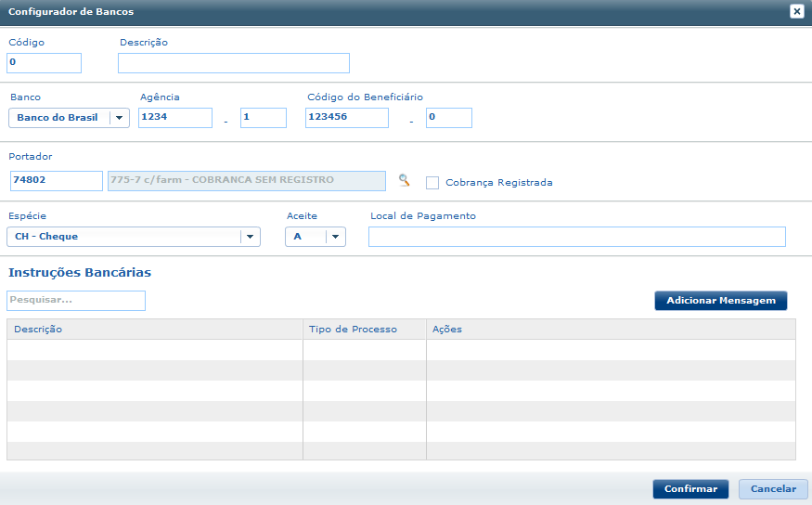Image resolution: width=812 pixels, height=505 pixels.
Task: Confirm the bank configuration
Action: pyautogui.click(x=690, y=489)
